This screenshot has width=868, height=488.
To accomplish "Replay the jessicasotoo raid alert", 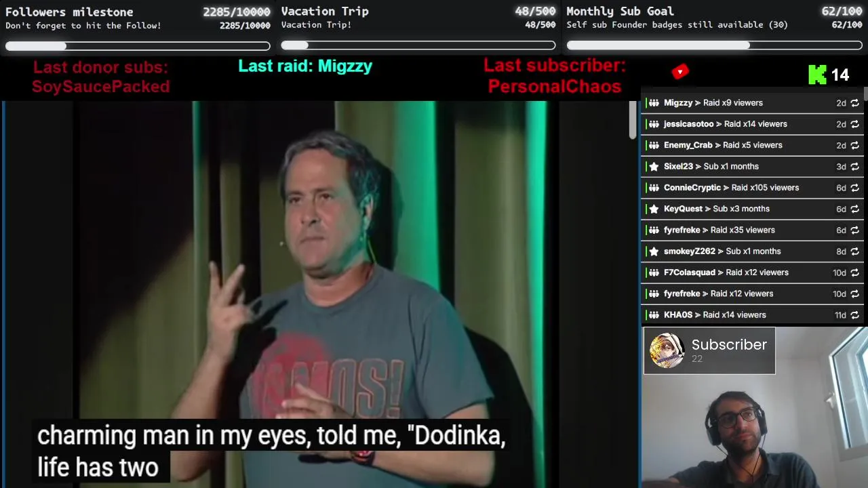I will pyautogui.click(x=855, y=124).
